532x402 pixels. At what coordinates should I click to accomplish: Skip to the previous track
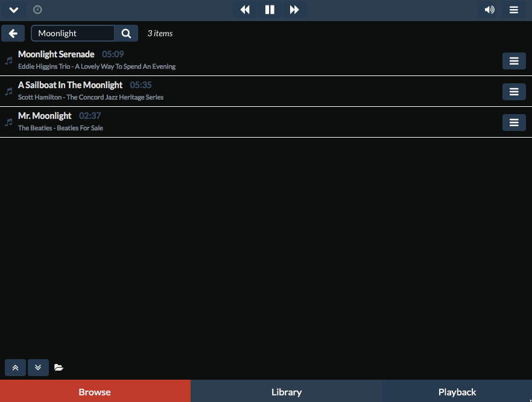coord(245,10)
